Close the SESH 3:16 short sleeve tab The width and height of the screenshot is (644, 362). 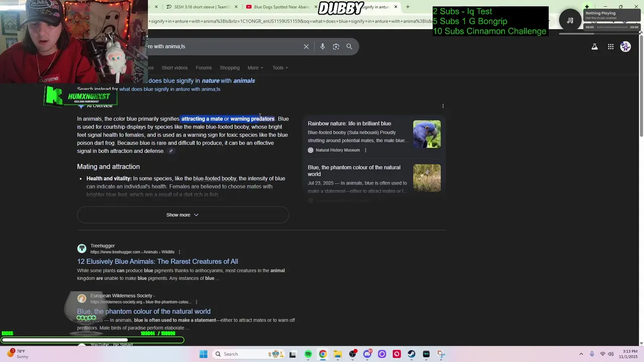pos(236,7)
